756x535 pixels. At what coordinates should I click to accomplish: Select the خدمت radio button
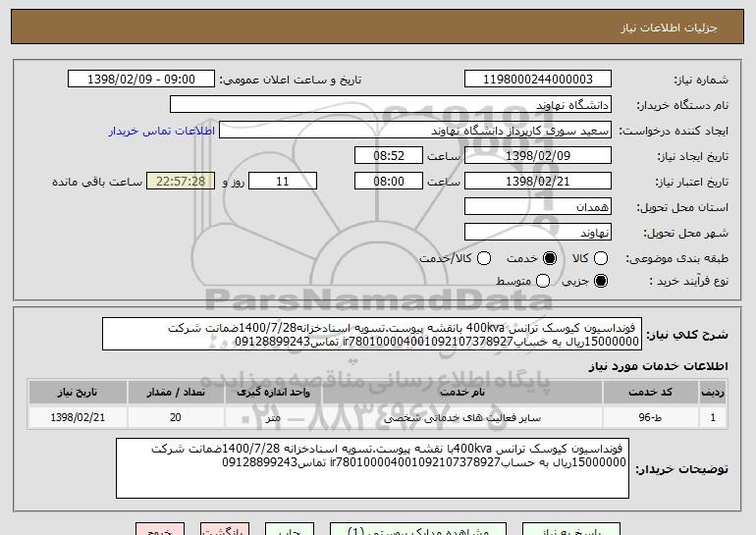[x=550, y=258]
